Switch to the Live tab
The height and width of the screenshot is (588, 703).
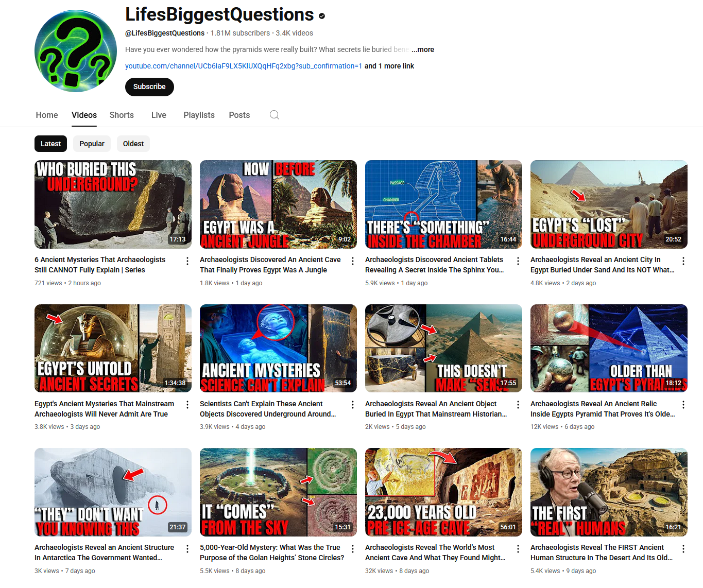coord(159,115)
